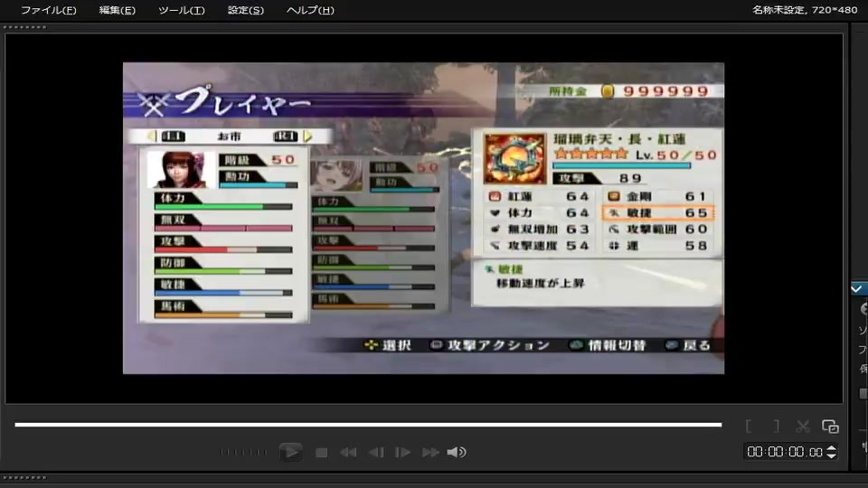Click the white preview scrubber bar
The width and height of the screenshot is (868, 488).
click(x=368, y=425)
